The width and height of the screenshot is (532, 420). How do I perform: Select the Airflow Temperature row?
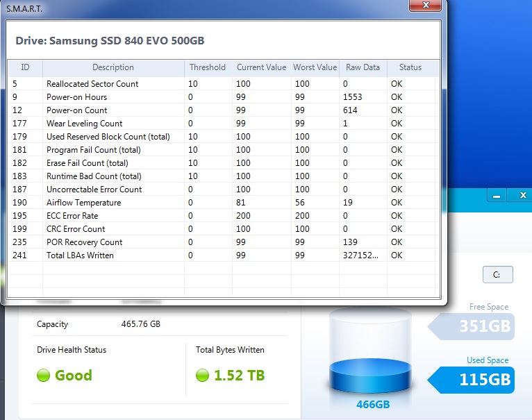pyautogui.click(x=222, y=203)
